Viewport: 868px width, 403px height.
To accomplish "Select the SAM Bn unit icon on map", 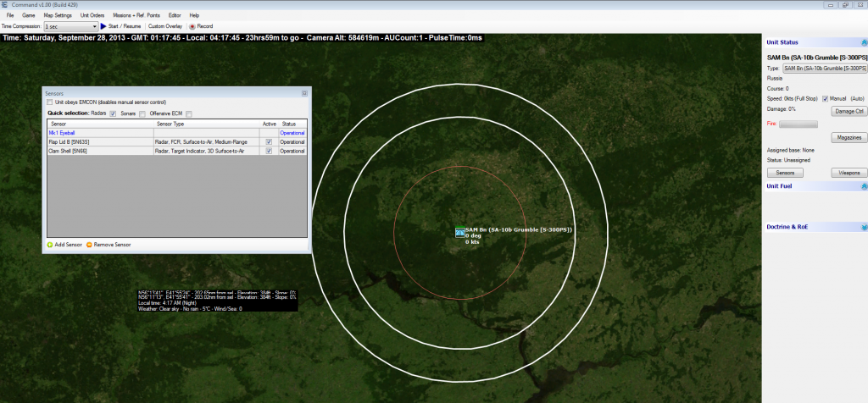I will (459, 231).
